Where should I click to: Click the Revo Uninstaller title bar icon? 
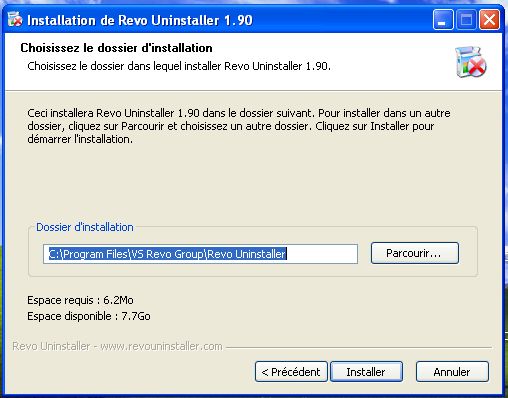15,20
